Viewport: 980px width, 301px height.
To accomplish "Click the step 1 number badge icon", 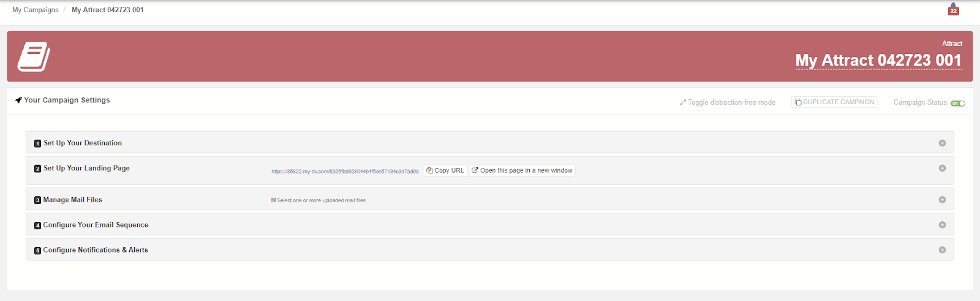I will tap(38, 143).
